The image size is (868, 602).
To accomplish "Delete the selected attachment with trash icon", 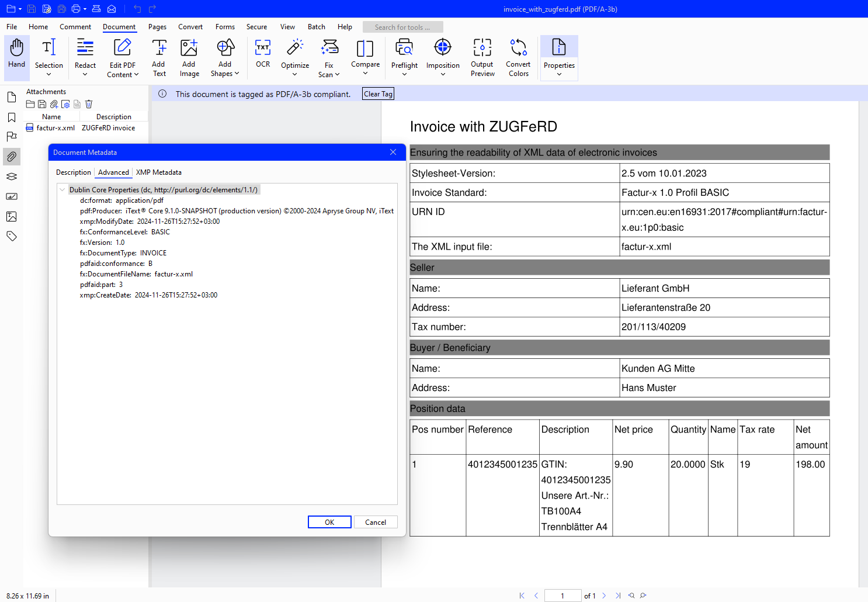I will [x=89, y=104].
